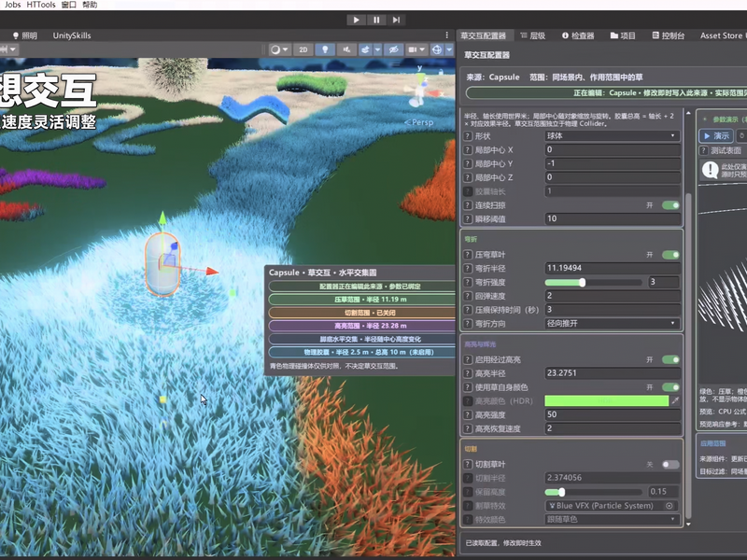
Task: Click help icon beside 切割草叶
Action: (468, 464)
